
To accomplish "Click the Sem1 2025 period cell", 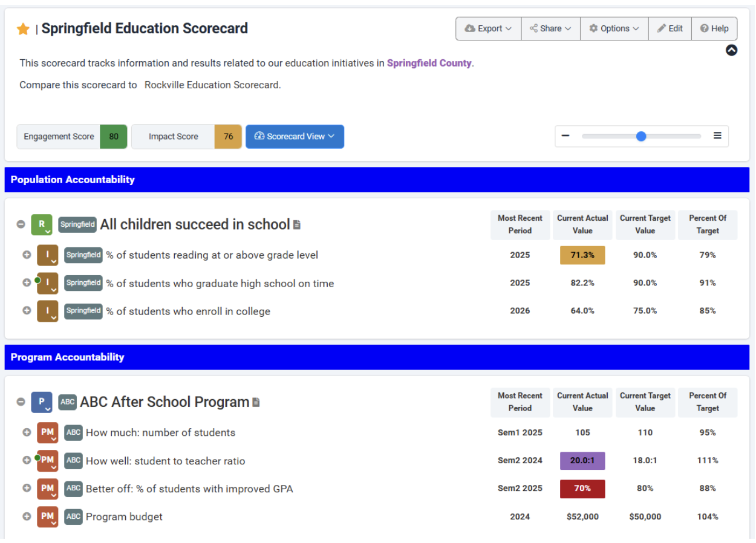I will (520, 433).
